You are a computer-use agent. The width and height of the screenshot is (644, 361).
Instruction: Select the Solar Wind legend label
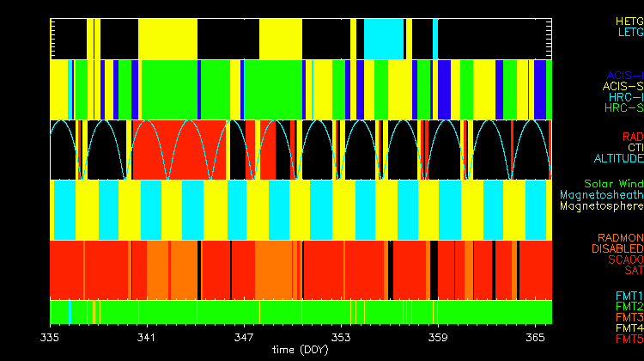[613, 184]
